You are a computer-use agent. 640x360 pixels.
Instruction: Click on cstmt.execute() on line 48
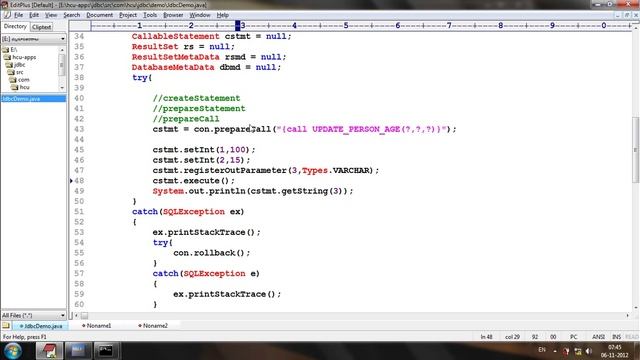pyautogui.click(x=193, y=180)
